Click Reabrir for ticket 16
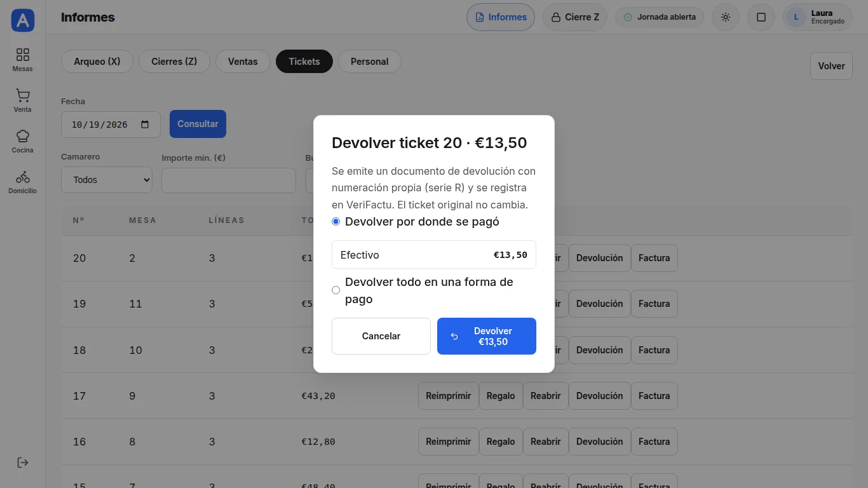 [546, 442]
